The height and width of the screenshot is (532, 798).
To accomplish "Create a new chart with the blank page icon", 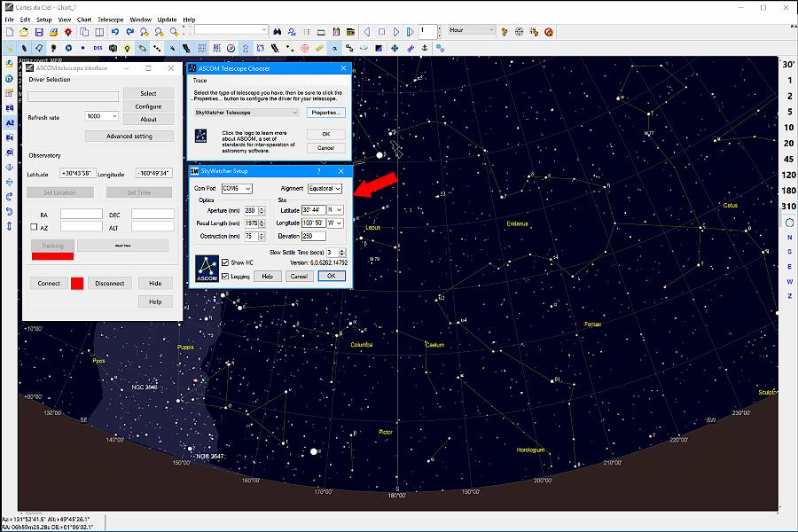I will point(9,32).
